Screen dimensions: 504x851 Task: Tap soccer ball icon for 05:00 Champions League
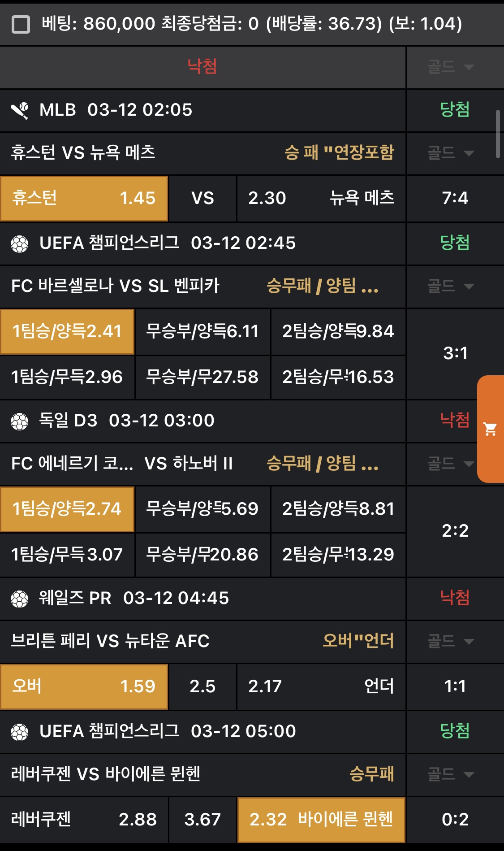pyautogui.click(x=20, y=732)
